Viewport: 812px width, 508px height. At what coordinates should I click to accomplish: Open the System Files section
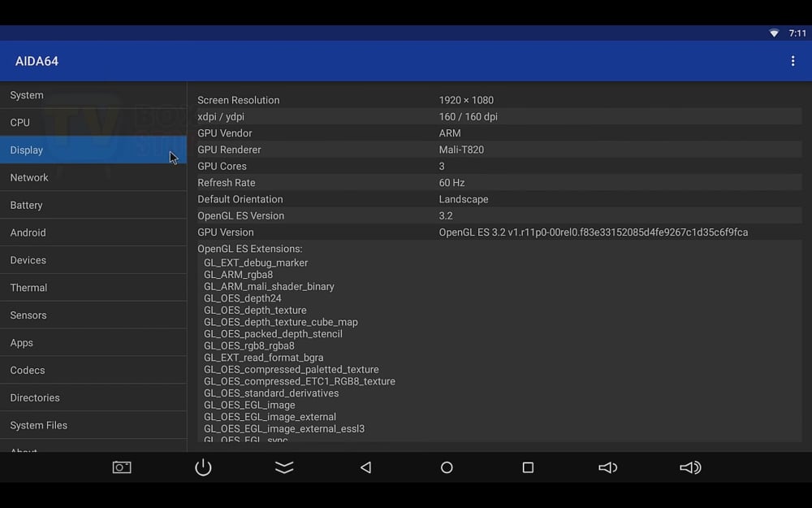[93, 424]
